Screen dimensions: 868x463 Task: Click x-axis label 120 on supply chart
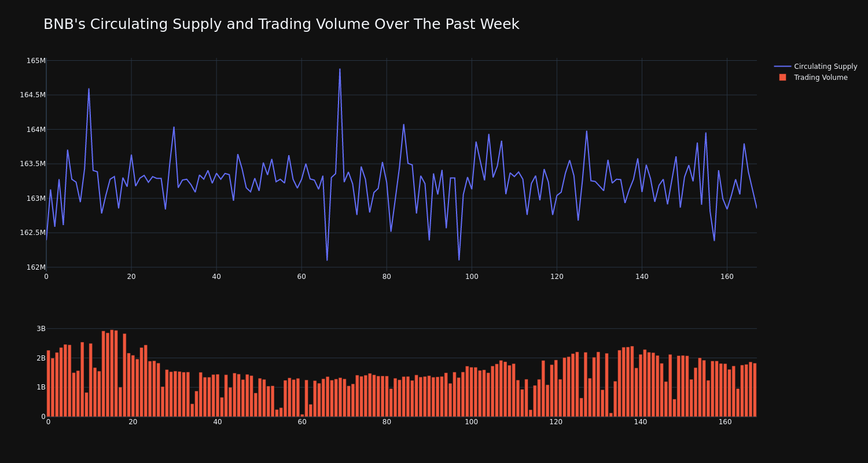(557, 277)
